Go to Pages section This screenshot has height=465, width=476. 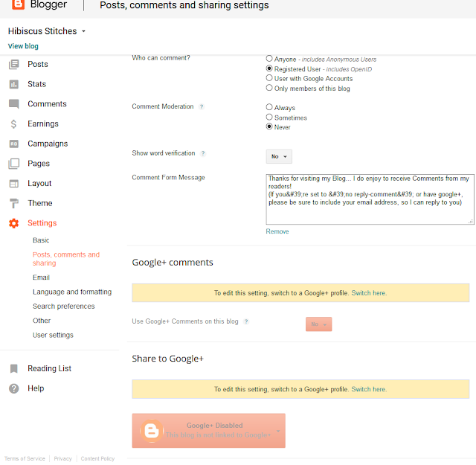click(39, 164)
